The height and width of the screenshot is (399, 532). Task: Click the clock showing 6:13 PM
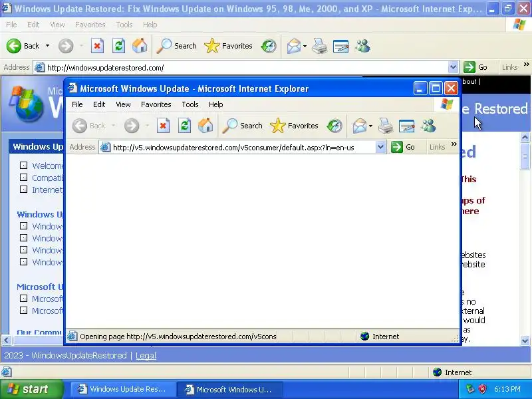pos(507,389)
